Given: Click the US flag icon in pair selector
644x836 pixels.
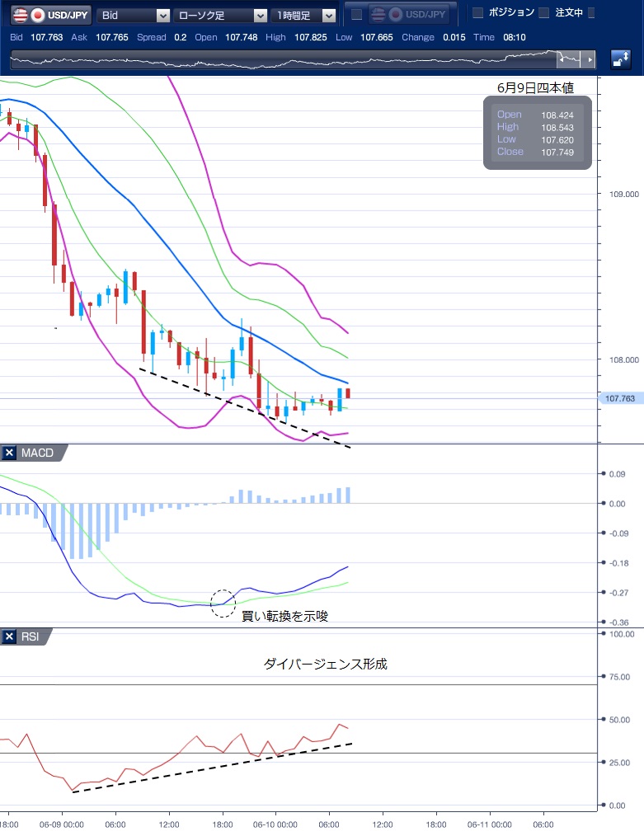Looking at the screenshot, I should coord(20,15).
